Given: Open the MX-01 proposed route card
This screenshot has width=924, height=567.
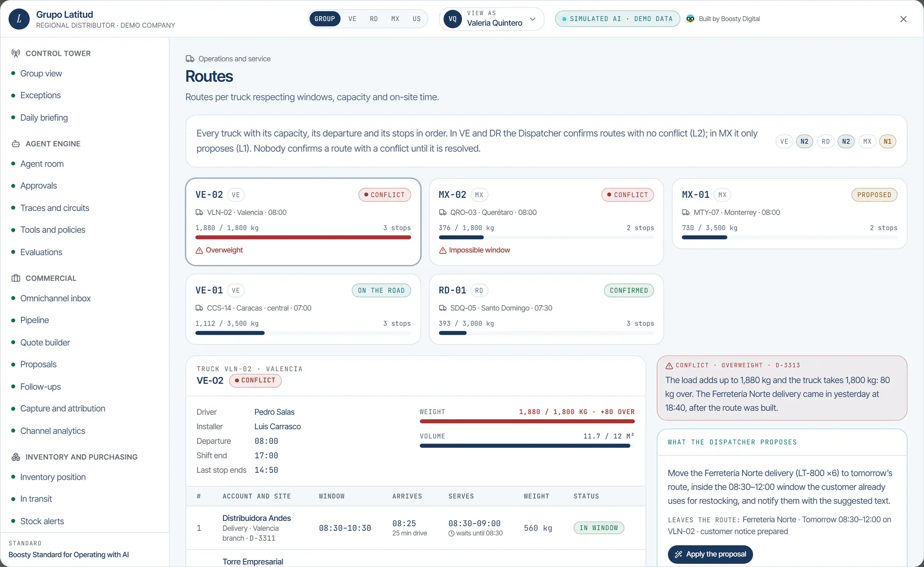Looking at the screenshot, I should [x=789, y=213].
